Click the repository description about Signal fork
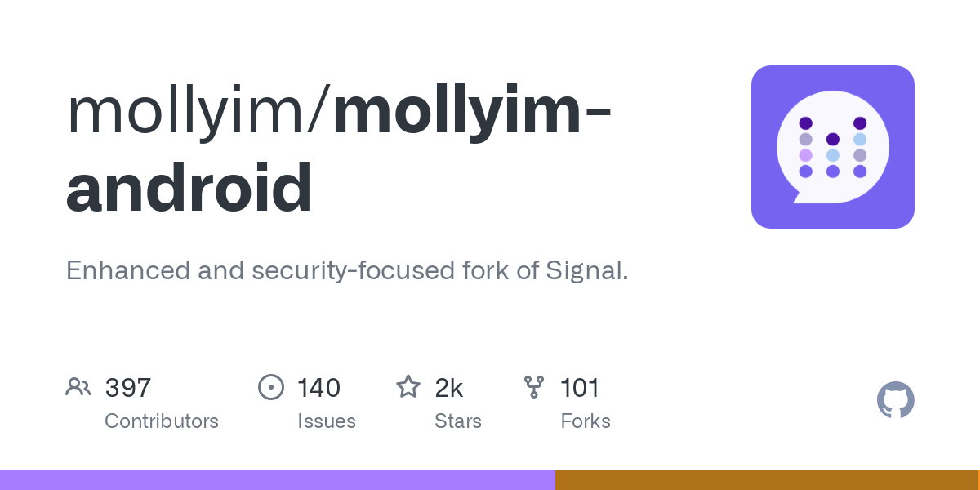 coord(347,270)
